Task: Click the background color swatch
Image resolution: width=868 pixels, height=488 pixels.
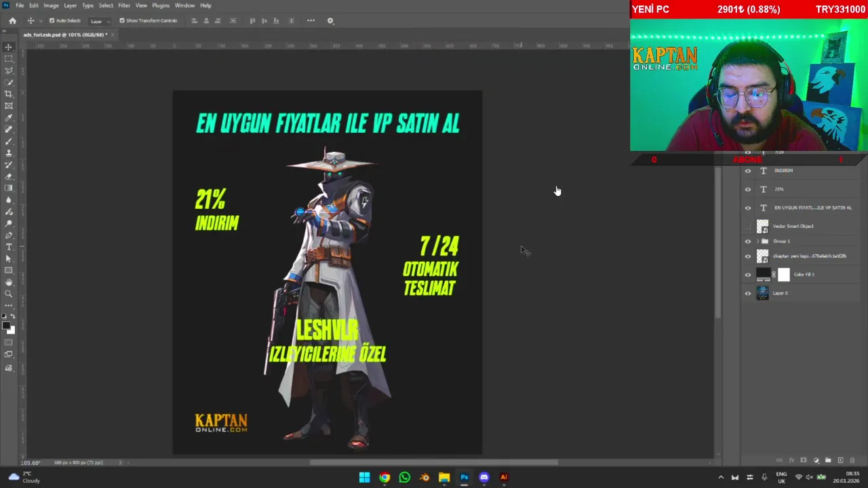Action: pos(12,331)
